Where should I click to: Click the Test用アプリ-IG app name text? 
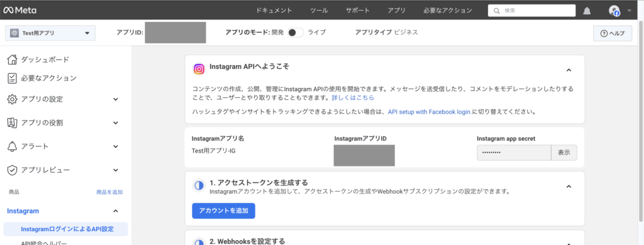(214, 151)
